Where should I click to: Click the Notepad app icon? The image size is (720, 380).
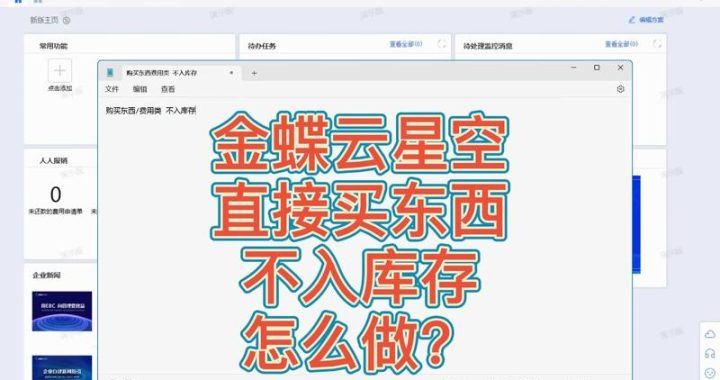click(x=110, y=73)
